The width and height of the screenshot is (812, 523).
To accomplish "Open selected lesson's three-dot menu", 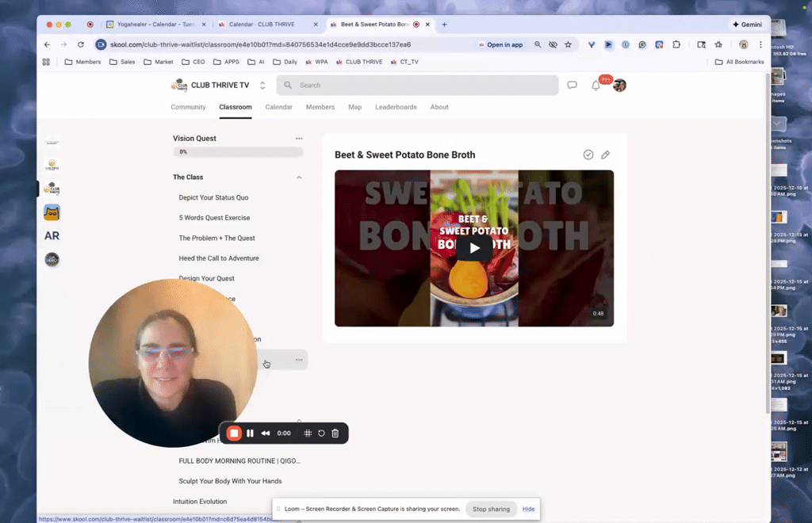I will pos(299,360).
